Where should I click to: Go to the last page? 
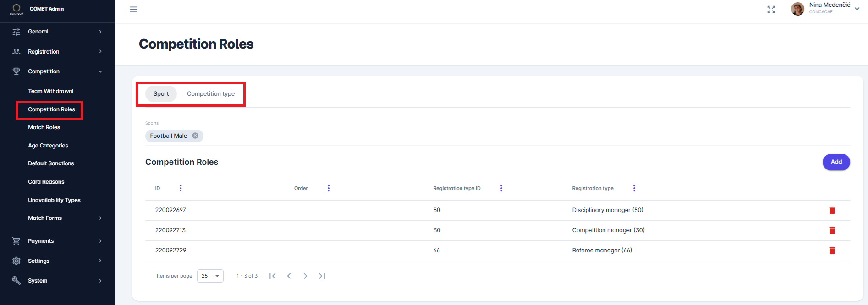point(322,276)
